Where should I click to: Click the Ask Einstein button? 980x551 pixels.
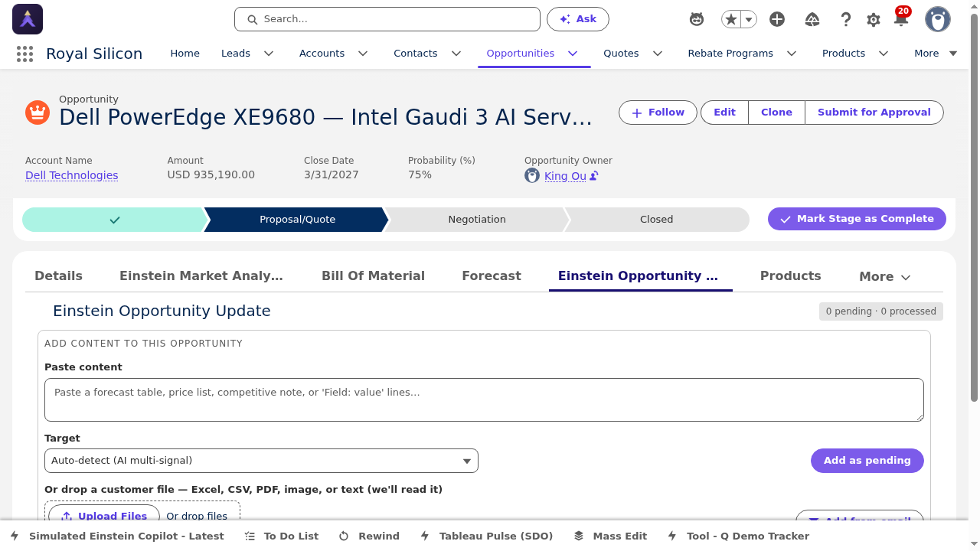tap(578, 19)
